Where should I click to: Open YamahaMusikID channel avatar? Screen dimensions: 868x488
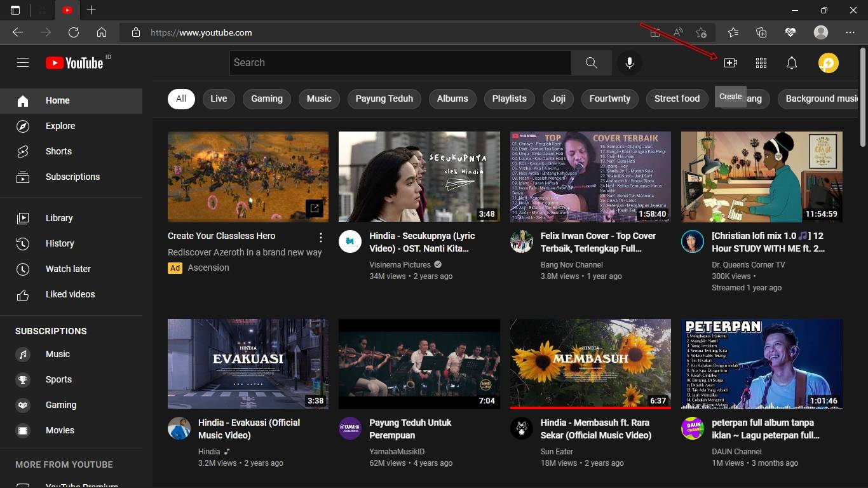350,428
